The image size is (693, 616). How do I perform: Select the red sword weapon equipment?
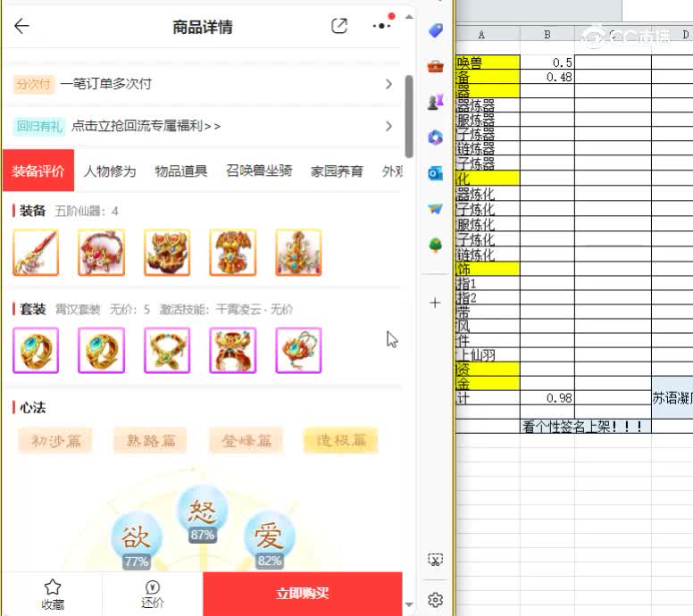[36, 253]
